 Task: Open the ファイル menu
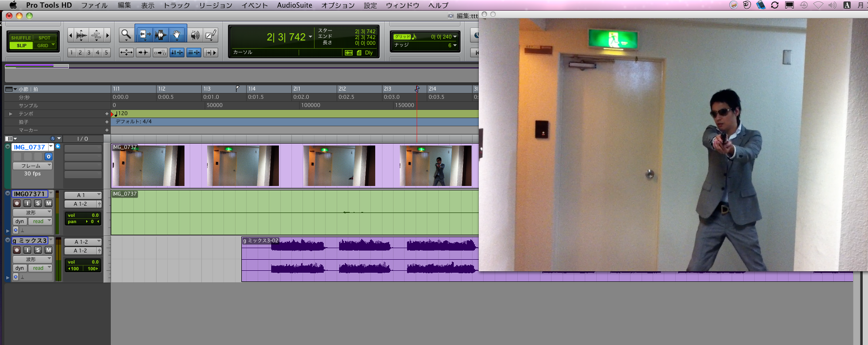click(x=94, y=5)
